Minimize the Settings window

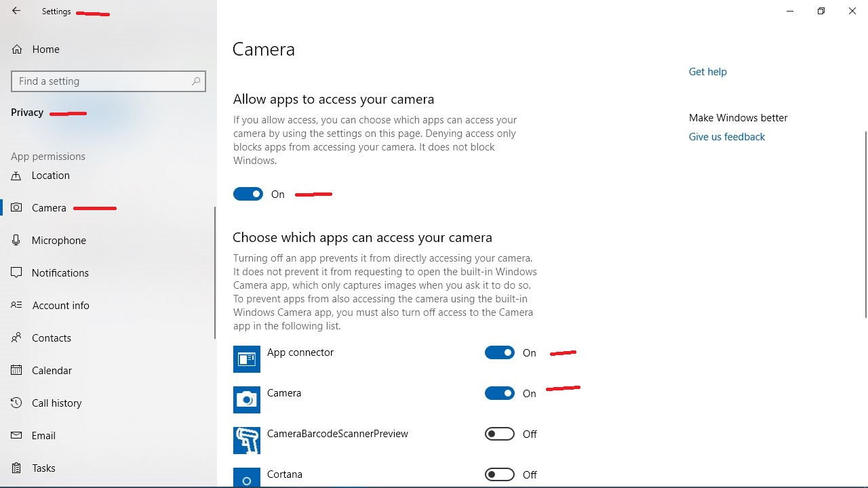click(790, 11)
